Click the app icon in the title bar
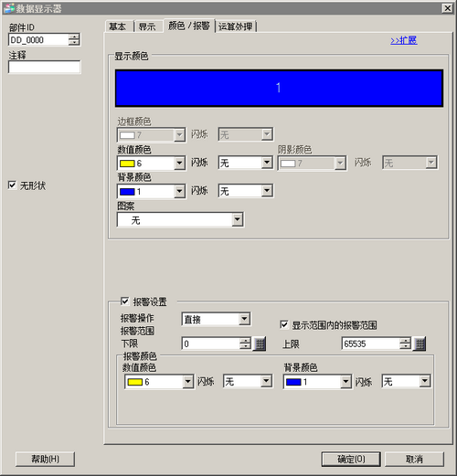Viewport: 457px width, 476px height. coord(8,8)
